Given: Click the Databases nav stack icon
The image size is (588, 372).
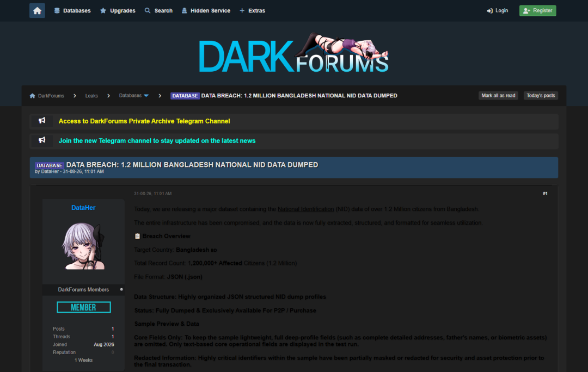Looking at the screenshot, I should [57, 10].
